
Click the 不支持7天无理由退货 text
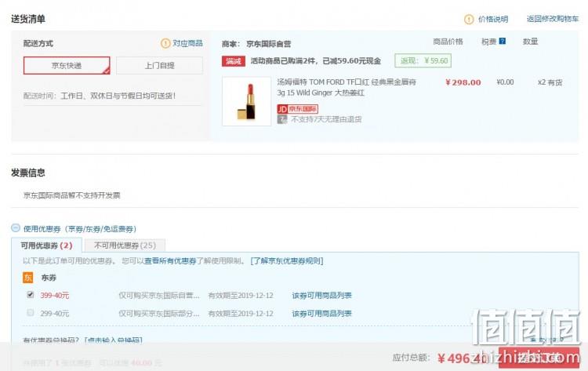click(326, 119)
